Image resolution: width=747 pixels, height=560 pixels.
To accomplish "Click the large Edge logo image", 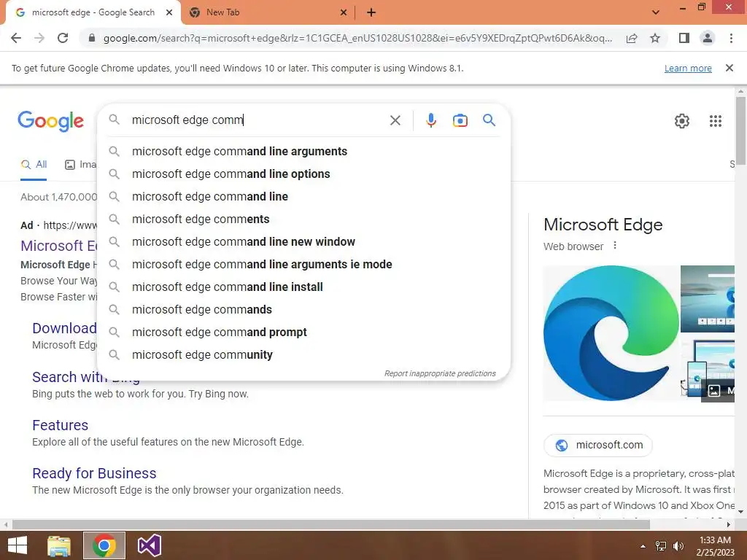I will pos(611,332).
